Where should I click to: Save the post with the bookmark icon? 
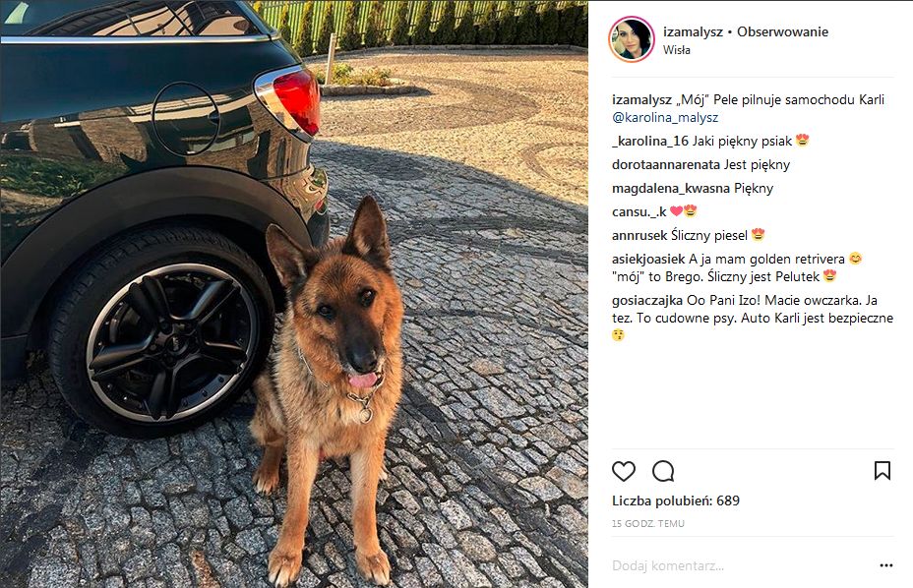pos(883,470)
